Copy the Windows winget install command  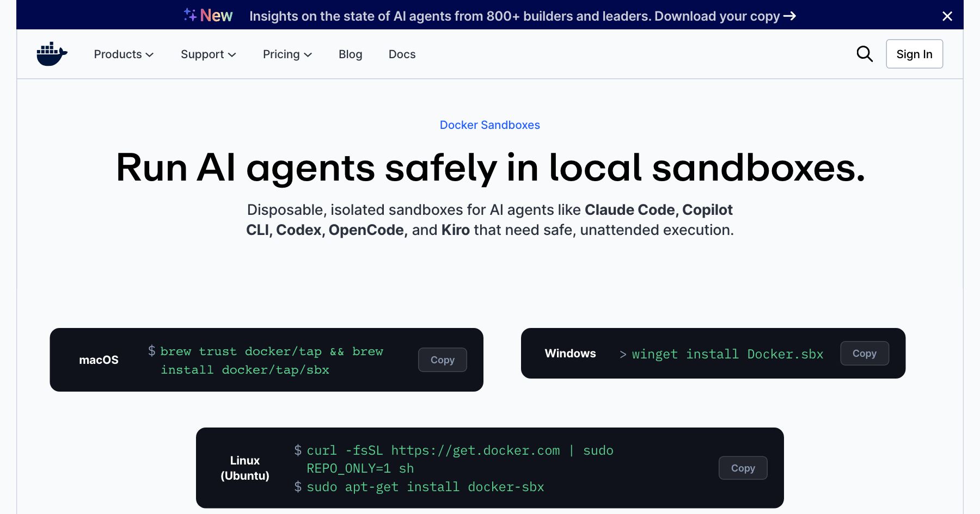point(865,354)
